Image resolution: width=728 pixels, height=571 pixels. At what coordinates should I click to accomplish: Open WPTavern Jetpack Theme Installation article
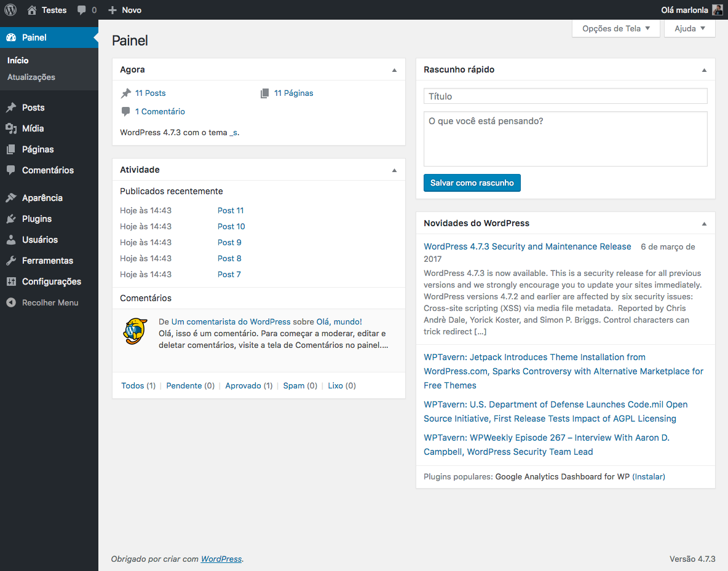(x=563, y=371)
